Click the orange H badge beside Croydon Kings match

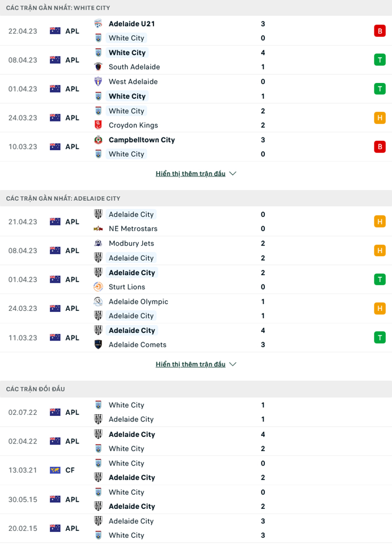click(x=380, y=118)
